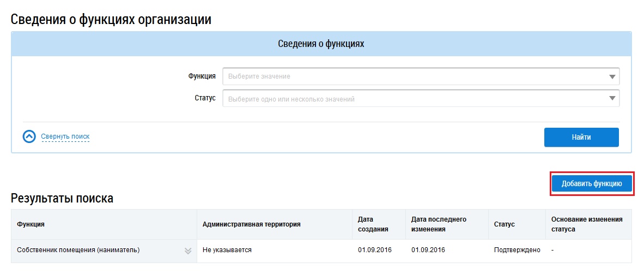Click the 'Добавить функцию' button
Image resolution: width=644 pixels, height=274 pixels.
592,183
